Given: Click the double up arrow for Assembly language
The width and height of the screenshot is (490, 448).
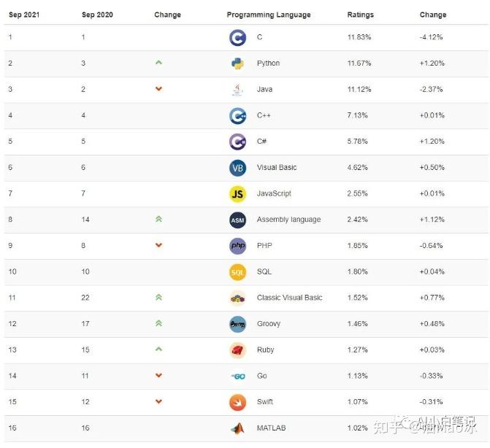Looking at the screenshot, I should pos(158,219).
